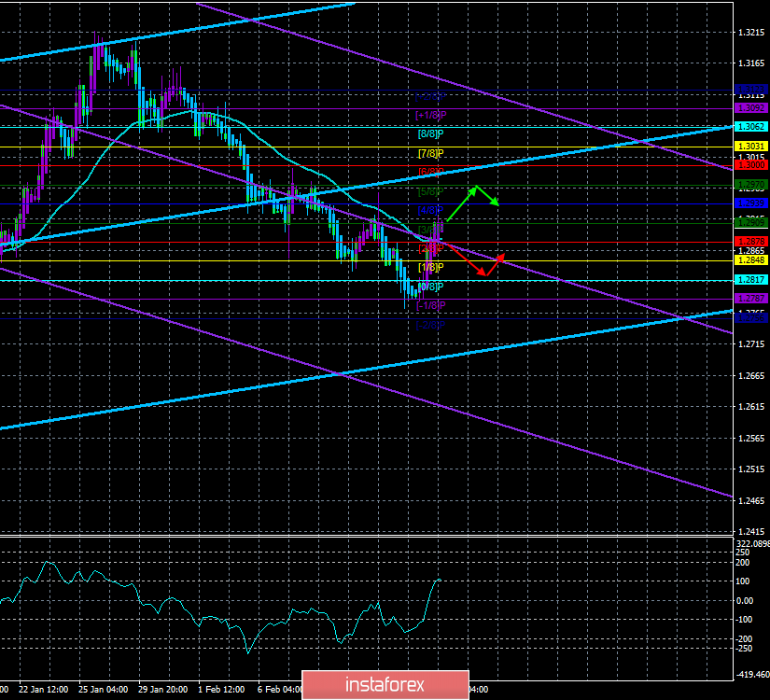Select the cyan 1.2817 price tag
The width and height of the screenshot is (770, 700).
tap(750, 280)
